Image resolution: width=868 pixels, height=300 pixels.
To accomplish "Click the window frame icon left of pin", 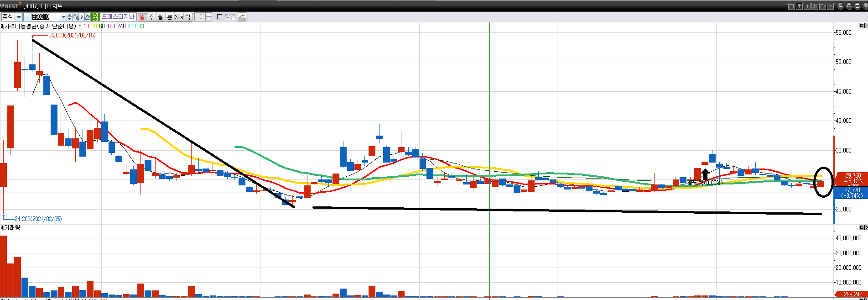I will pos(791,6).
